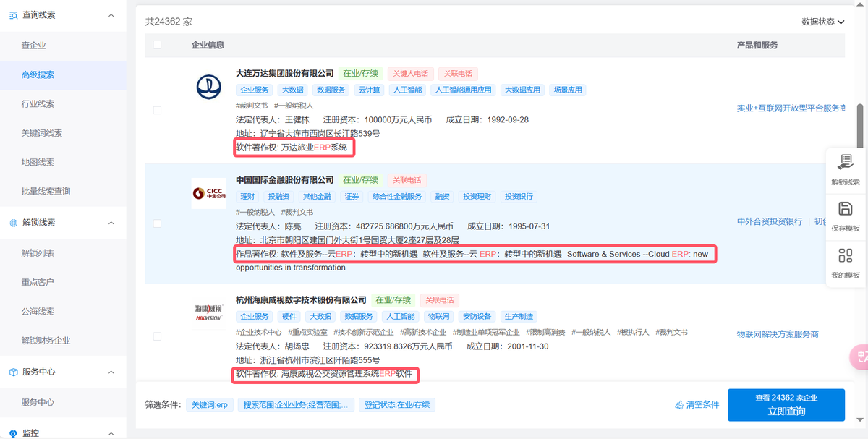Click the 生产制造 tag

click(x=519, y=317)
